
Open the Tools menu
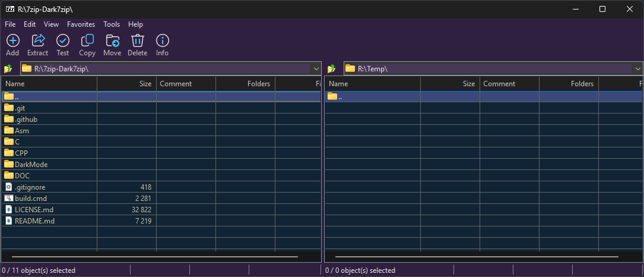point(112,24)
